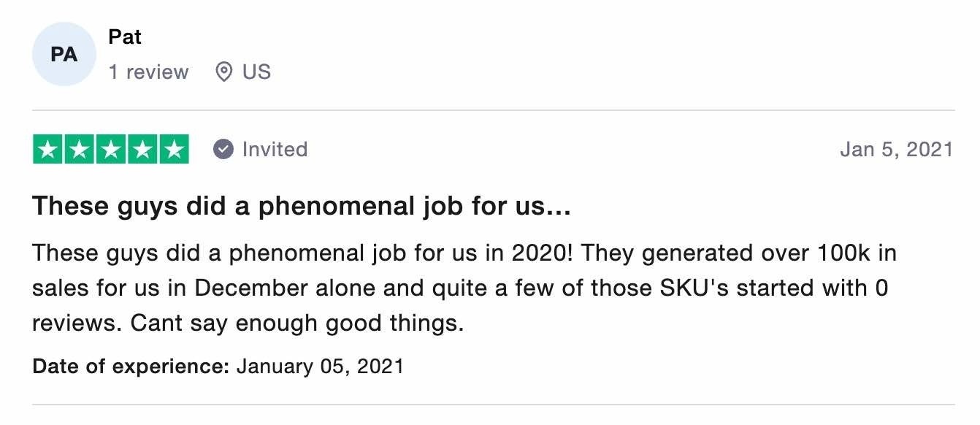Open reviewer Pat's profile name
Image resolution: width=980 pixels, height=425 pixels.
125,37
